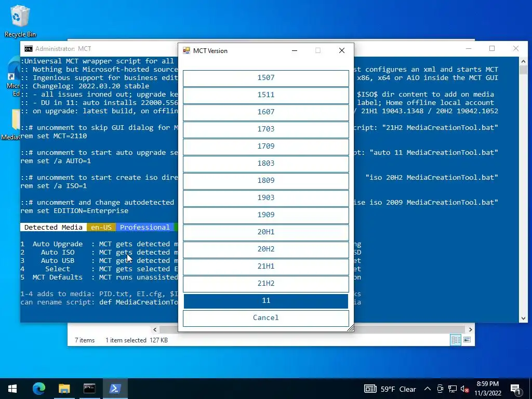Close the Administrator: MCT console window
The image size is (532, 399).
[516, 48]
